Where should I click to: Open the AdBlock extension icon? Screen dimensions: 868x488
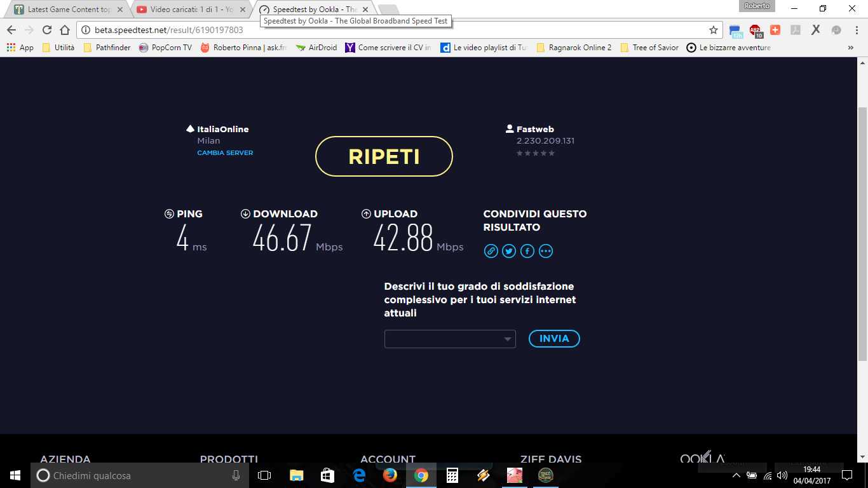point(755,30)
